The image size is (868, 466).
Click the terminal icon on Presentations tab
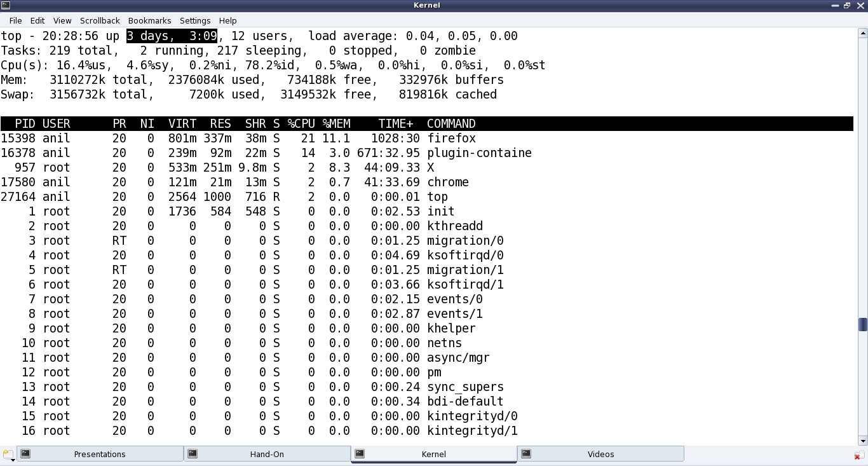pyautogui.click(x=25, y=454)
